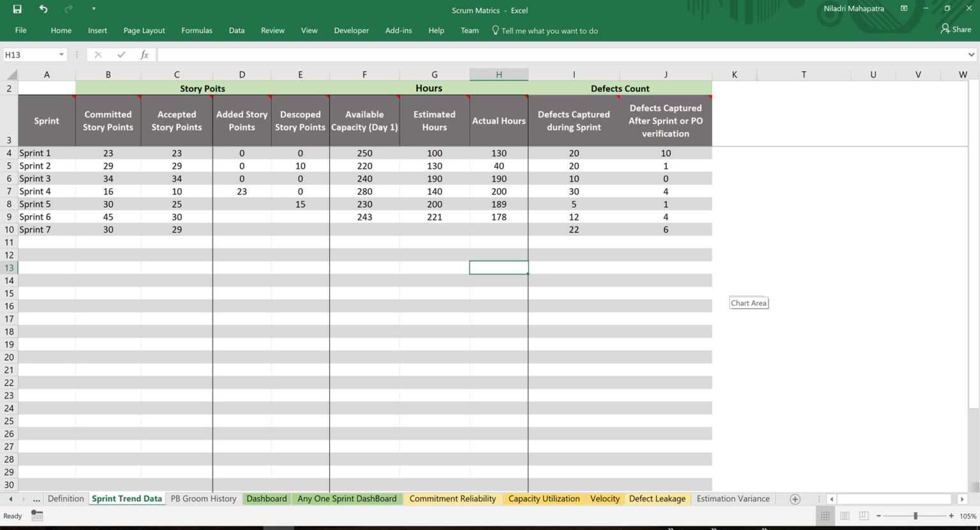The width and height of the screenshot is (980, 530).
Task: Switch to Page Layout view icon
Action: click(x=844, y=515)
